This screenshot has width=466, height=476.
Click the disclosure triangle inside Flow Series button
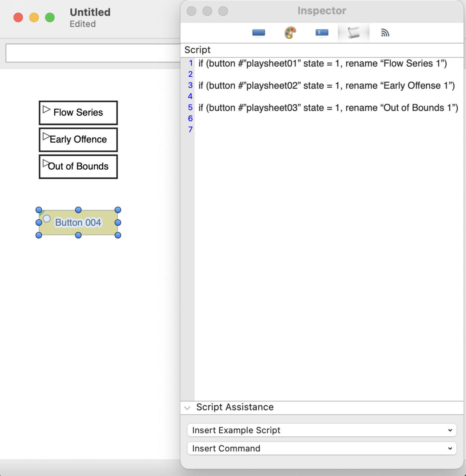point(47,110)
